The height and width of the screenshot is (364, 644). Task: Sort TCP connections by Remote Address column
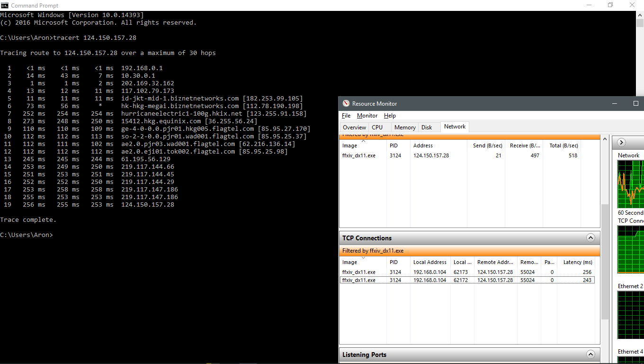click(x=496, y=262)
